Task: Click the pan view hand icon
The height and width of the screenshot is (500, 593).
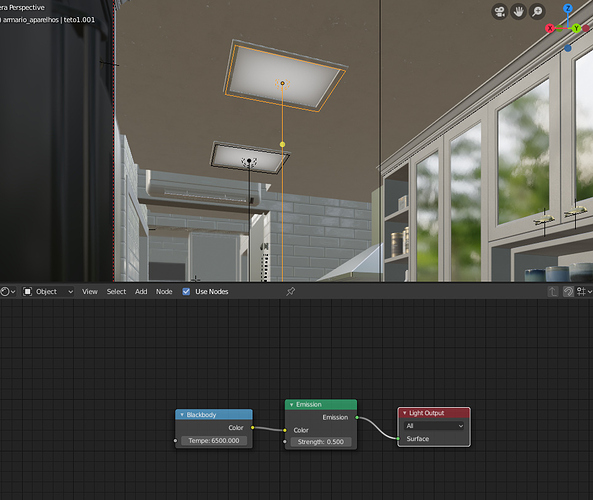Action: [x=518, y=12]
